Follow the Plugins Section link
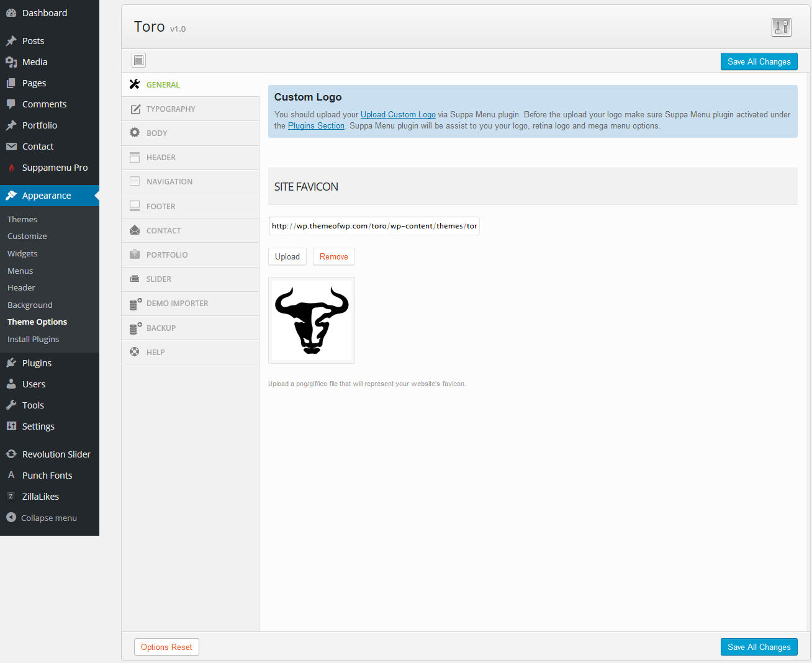 pyautogui.click(x=316, y=126)
